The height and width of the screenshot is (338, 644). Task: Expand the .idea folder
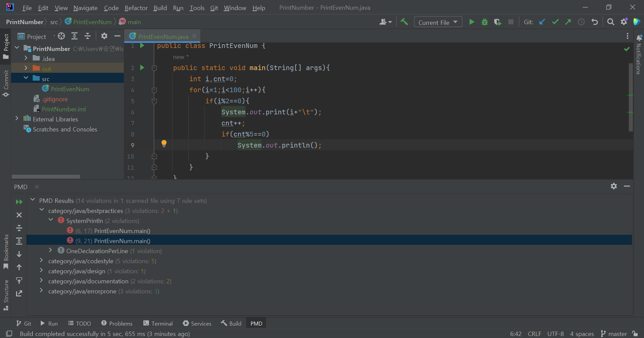tap(26, 58)
